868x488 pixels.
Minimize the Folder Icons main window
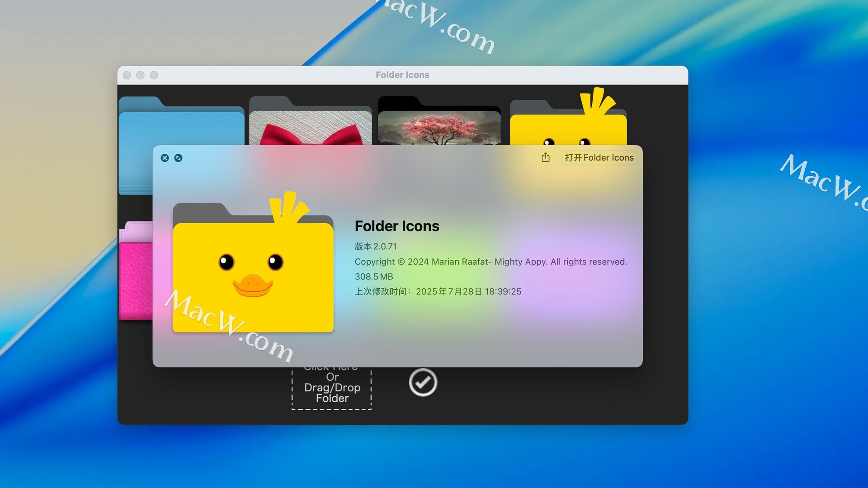(141, 75)
